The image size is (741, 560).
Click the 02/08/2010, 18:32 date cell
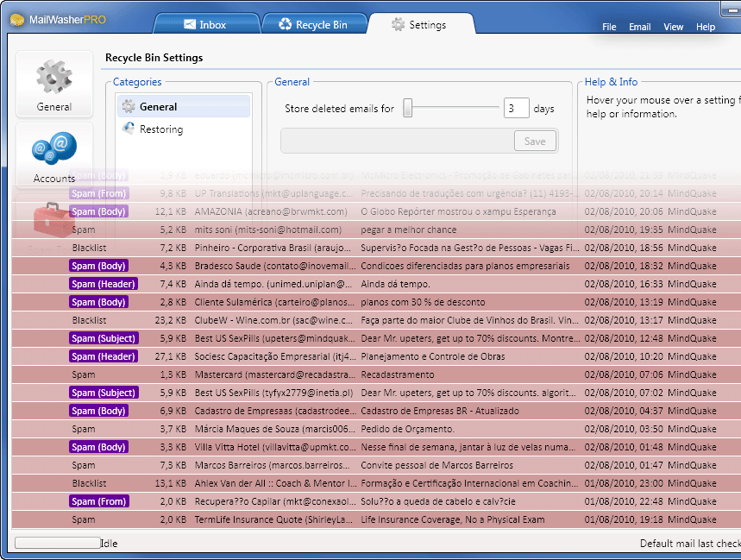(624, 266)
